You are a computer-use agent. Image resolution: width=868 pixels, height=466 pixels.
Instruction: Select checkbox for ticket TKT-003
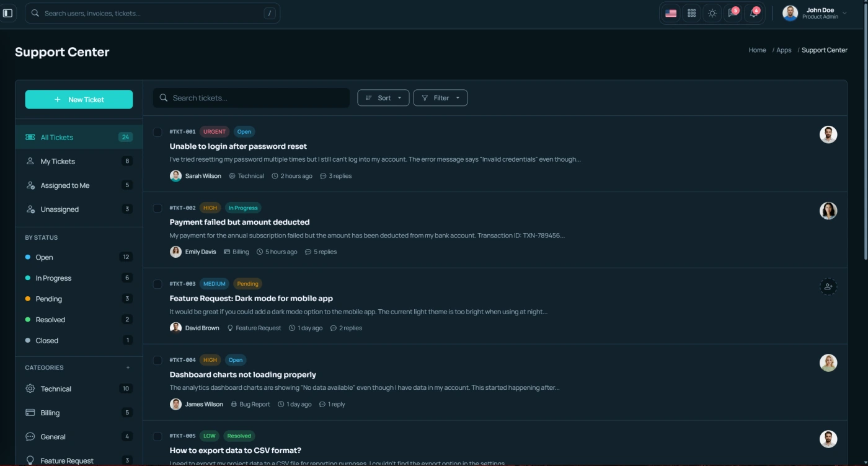click(x=157, y=284)
